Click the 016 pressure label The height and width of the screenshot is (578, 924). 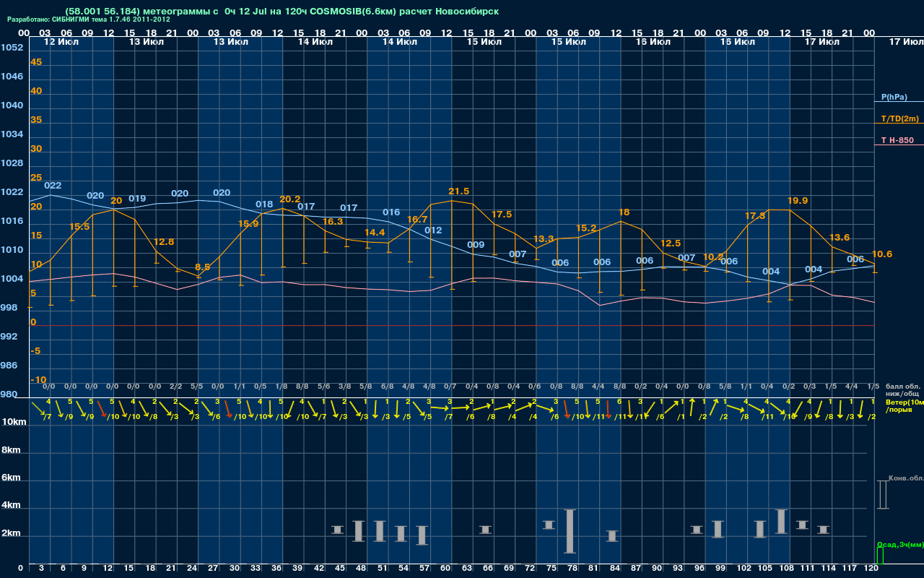point(391,212)
